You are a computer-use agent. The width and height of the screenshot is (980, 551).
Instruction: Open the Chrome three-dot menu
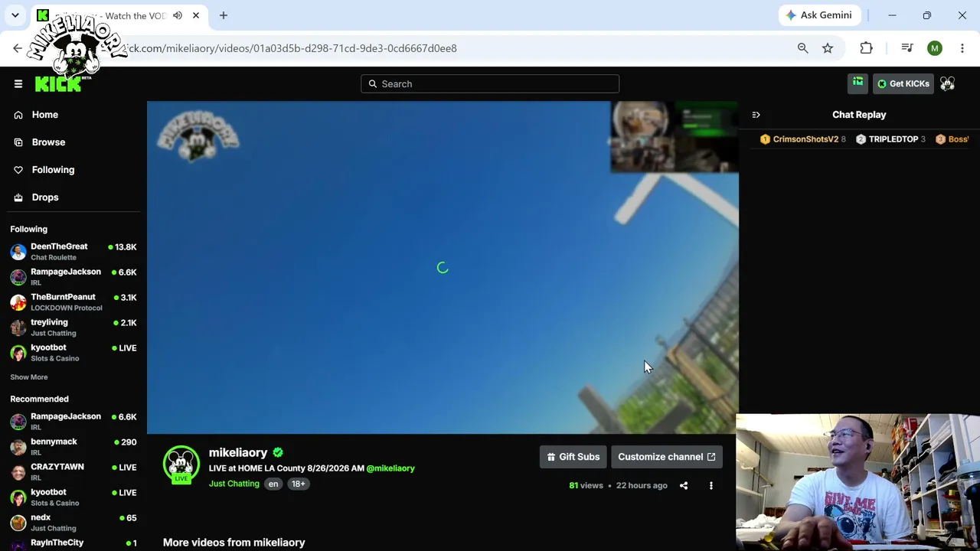pos(962,48)
